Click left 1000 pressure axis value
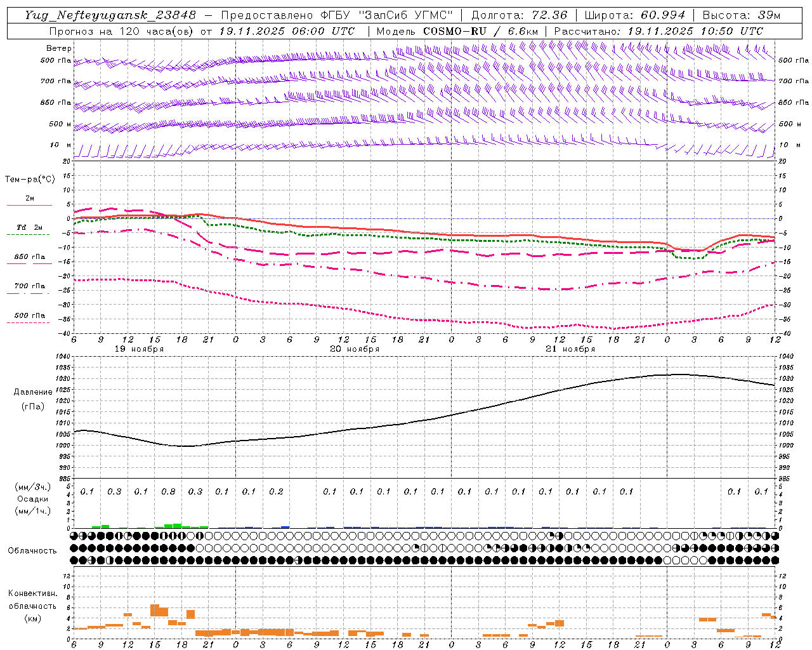Viewport: 812px width, 650px height. [63, 446]
